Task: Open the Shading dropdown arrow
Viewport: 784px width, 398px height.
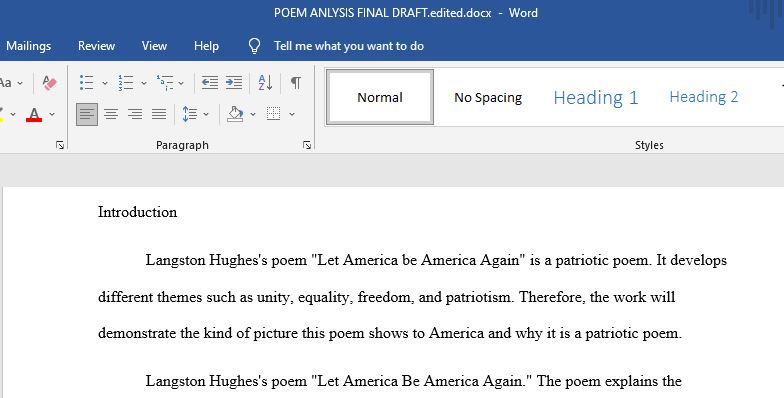Action: 253,114
